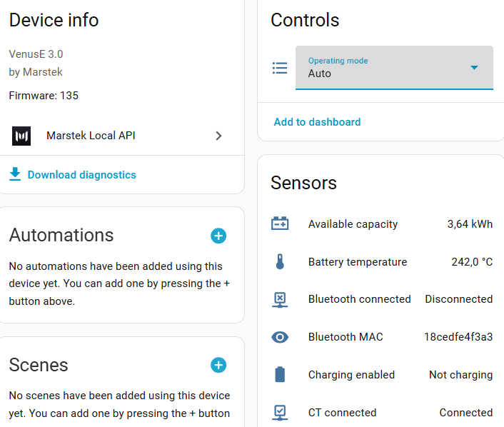Open Marstek Local API chevron
The width and height of the screenshot is (504, 427).
[x=219, y=136]
